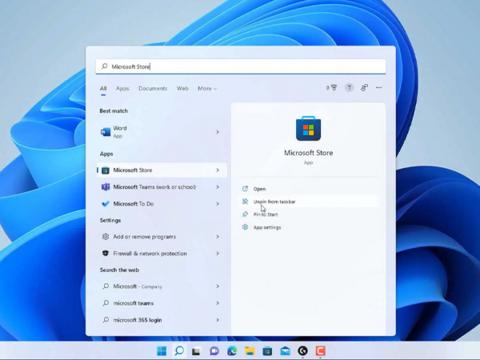Click the rewards points icon in search header
The image size is (480, 360).
tap(331, 88)
